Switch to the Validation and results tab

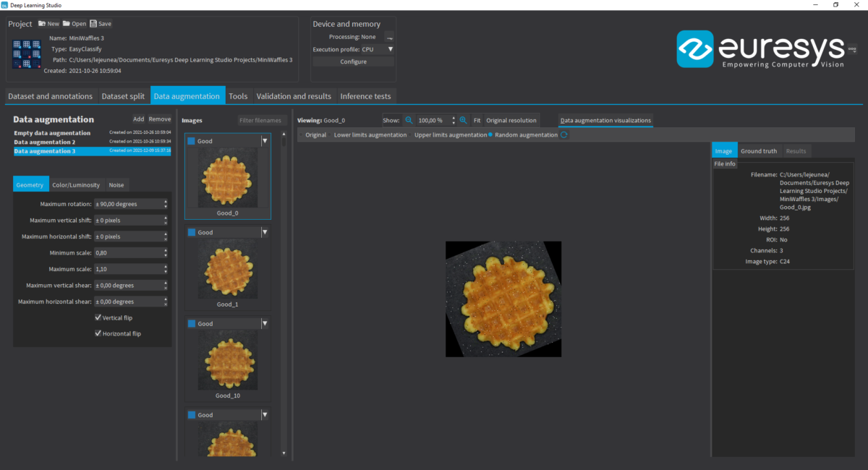pyautogui.click(x=294, y=96)
